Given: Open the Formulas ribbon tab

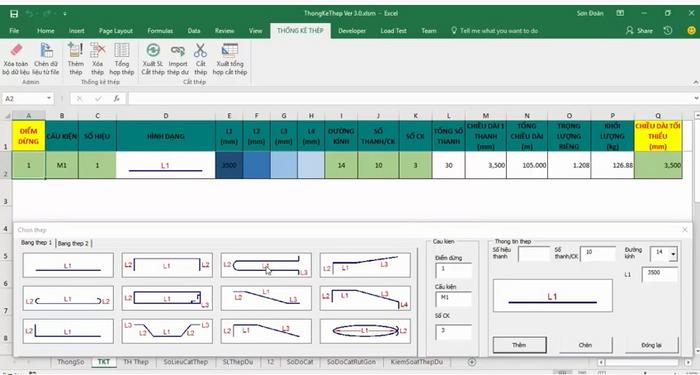Looking at the screenshot, I should point(160,31).
